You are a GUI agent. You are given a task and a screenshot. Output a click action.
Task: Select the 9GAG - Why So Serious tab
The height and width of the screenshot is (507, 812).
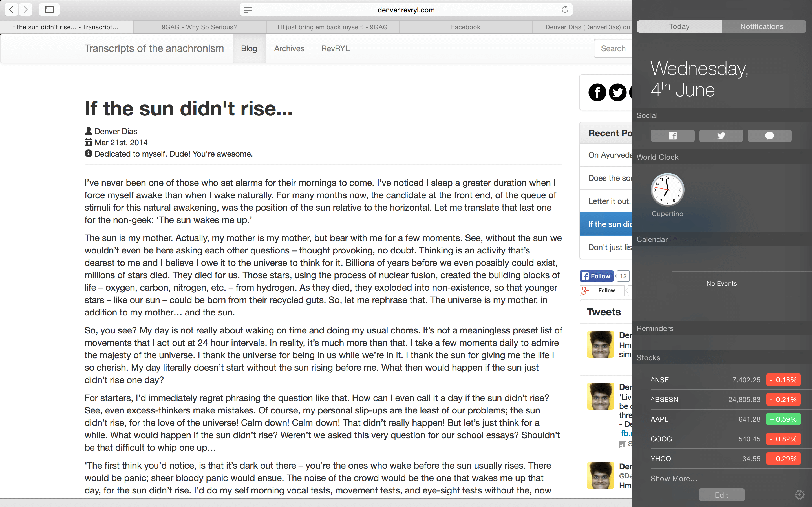[x=199, y=27]
